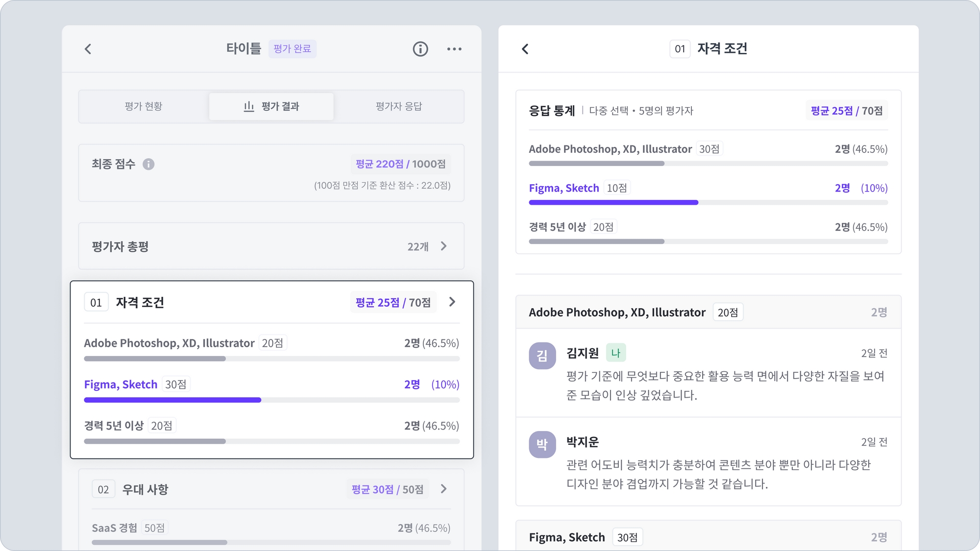
Task: Click the bar chart icon in the 평가 결과 tab
Action: 249,106
